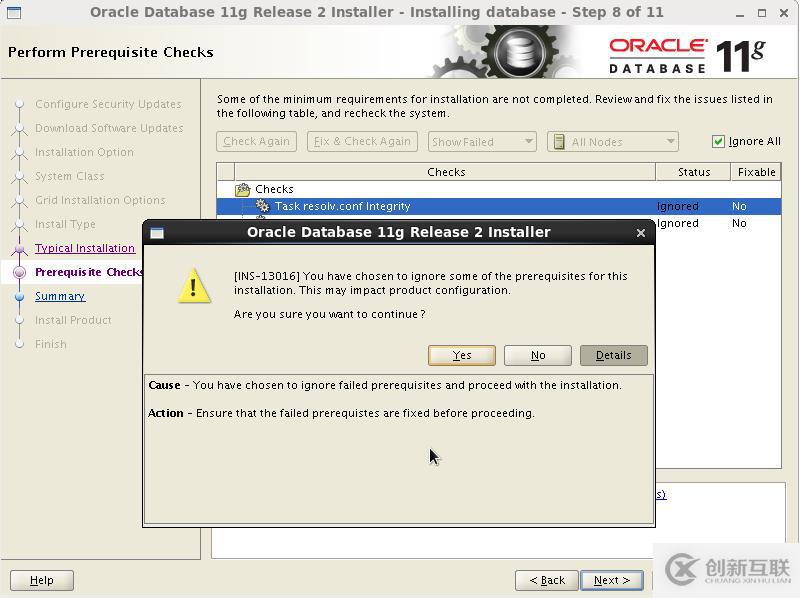The height and width of the screenshot is (598, 800).
Task: Click the Checks folder icon
Action: click(242, 189)
